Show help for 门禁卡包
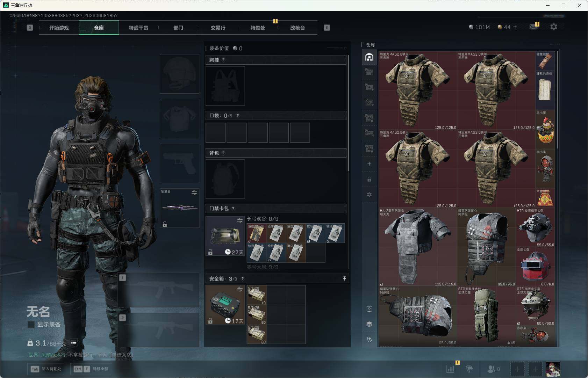Viewport: 588px width, 378px height. pos(233,209)
